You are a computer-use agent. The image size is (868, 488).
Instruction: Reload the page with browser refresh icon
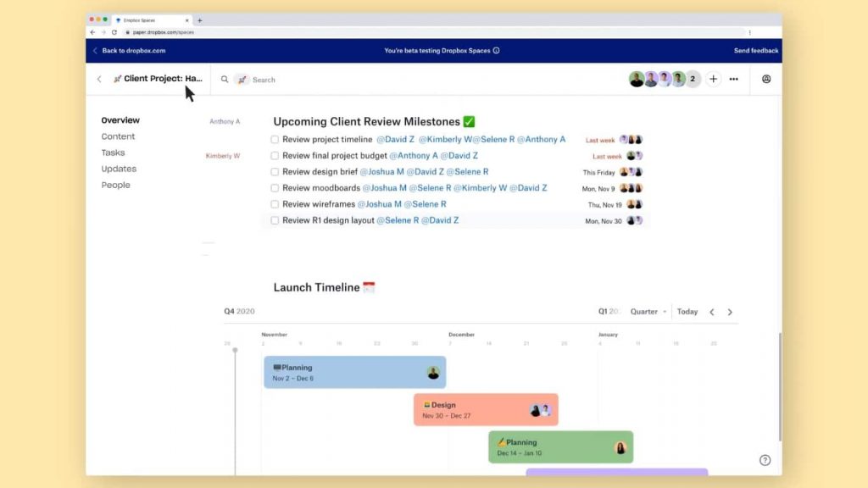coord(114,32)
